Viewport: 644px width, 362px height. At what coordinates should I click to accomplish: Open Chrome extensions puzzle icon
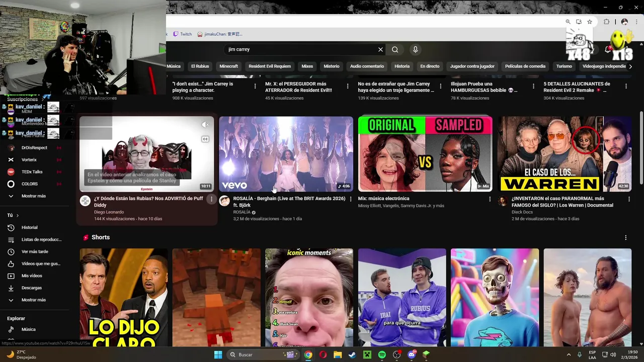(607, 22)
